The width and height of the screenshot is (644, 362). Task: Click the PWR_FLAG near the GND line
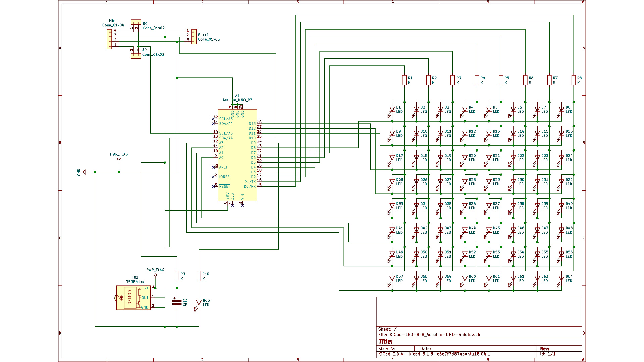pos(119,159)
